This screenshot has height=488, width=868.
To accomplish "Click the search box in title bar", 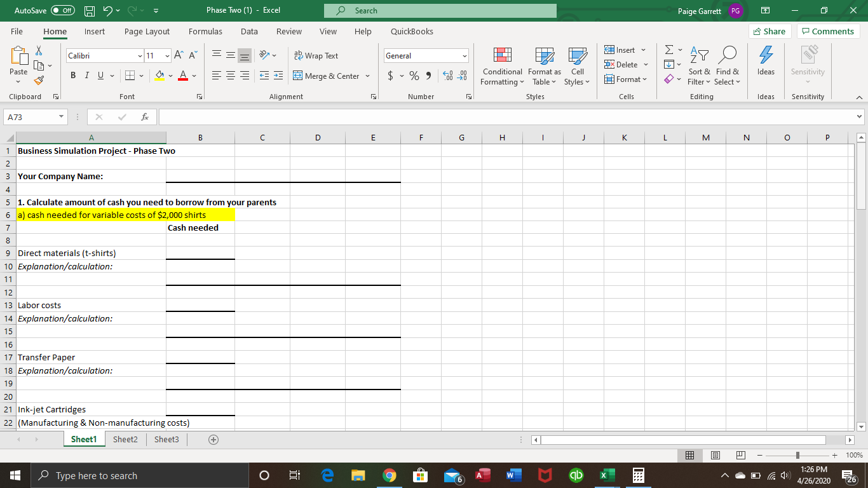I will tap(440, 11).
